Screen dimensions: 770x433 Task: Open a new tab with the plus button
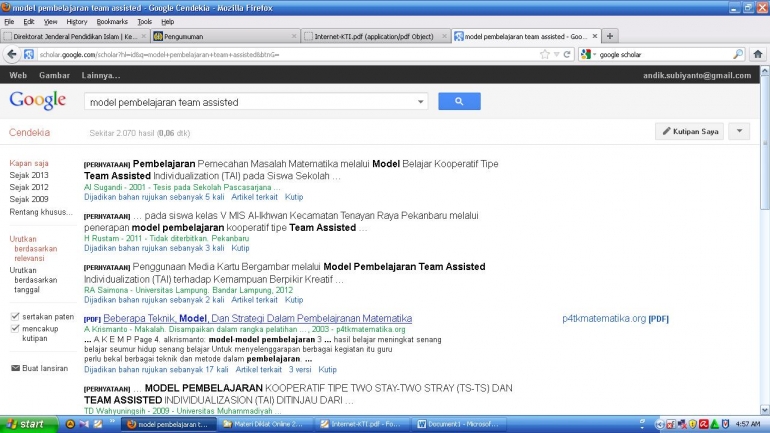[611, 36]
